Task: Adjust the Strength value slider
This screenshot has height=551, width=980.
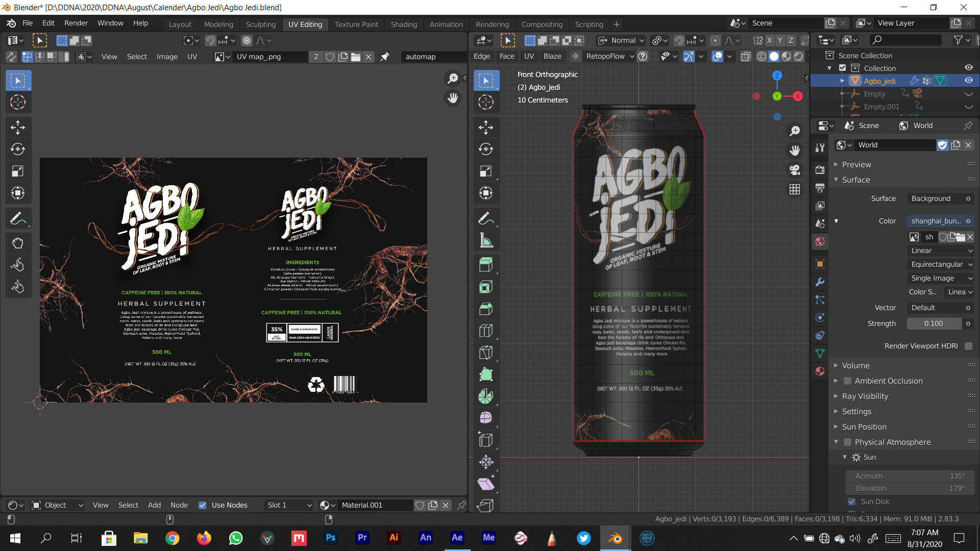Action: pos(934,323)
